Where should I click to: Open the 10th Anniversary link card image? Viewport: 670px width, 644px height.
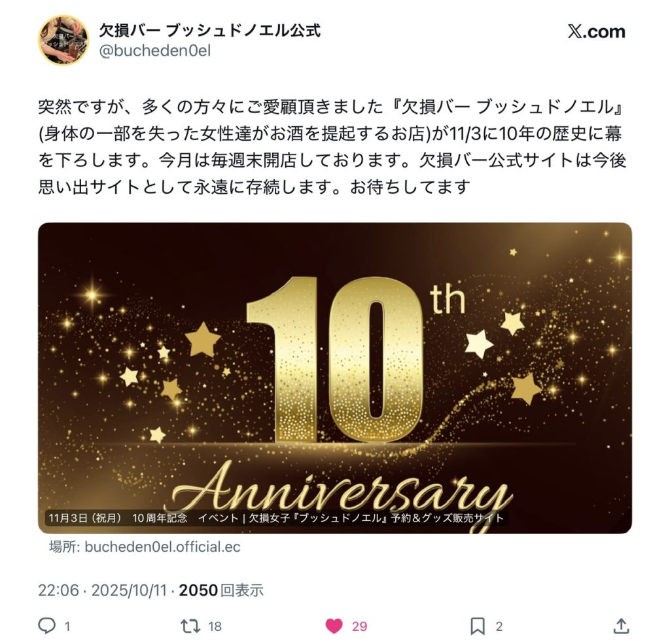click(335, 378)
